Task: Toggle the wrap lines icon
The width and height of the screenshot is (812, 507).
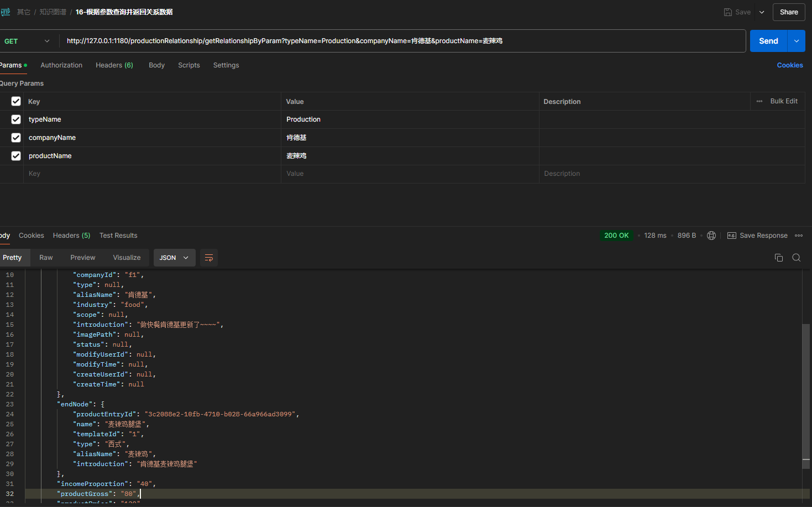Action: coord(209,258)
